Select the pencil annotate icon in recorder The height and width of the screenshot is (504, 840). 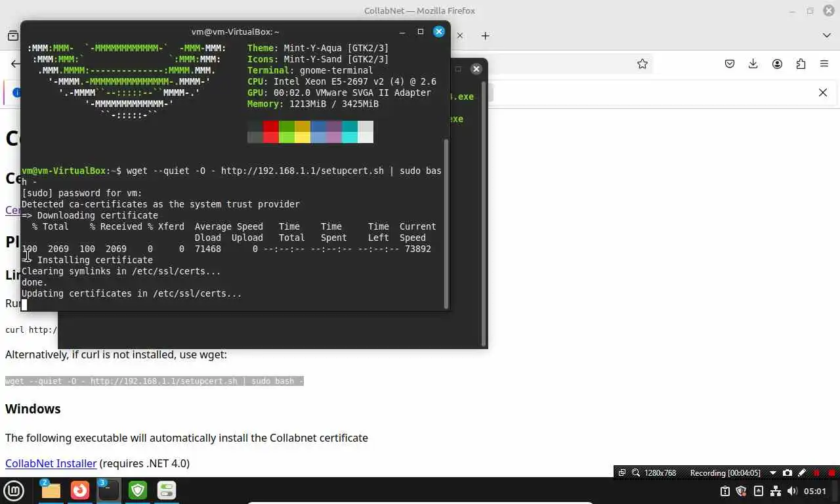[802, 472]
